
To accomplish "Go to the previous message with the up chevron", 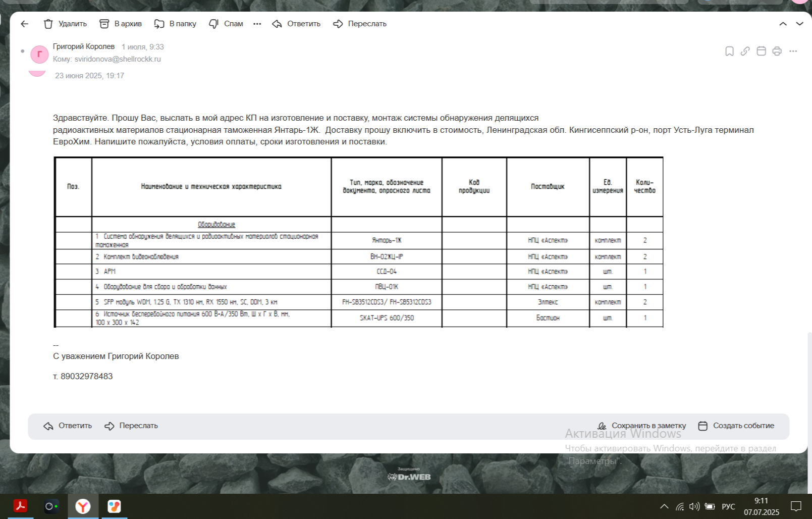I will (783, 24).
